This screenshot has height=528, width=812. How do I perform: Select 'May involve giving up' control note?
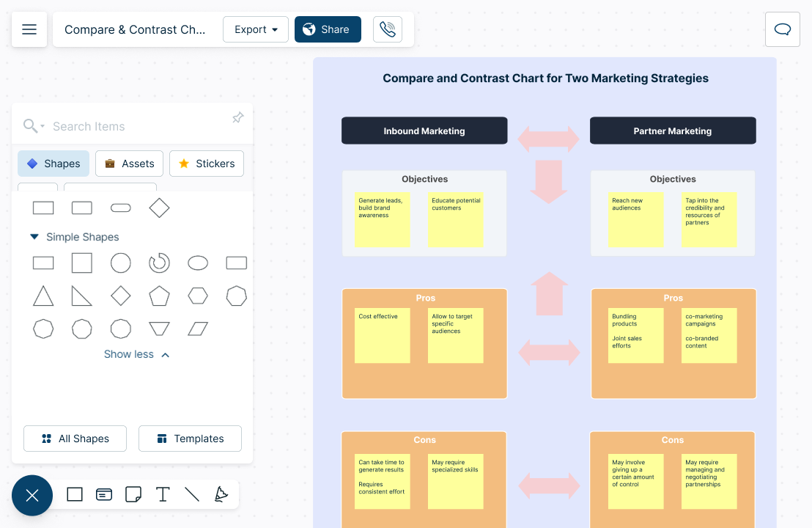635,482
